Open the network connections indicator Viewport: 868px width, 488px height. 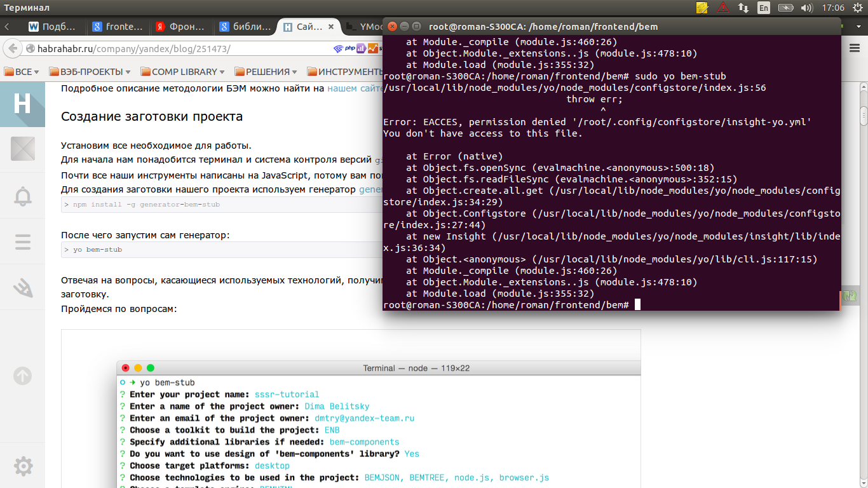pyautogui.click(x=743, y=8)
